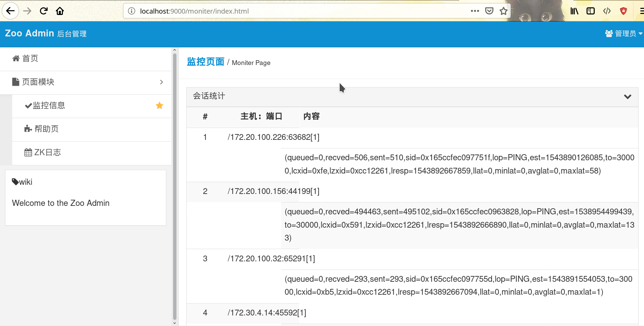Select host /172.20.100.32:65291[1]
644x326 pixels.
[271, 259]
